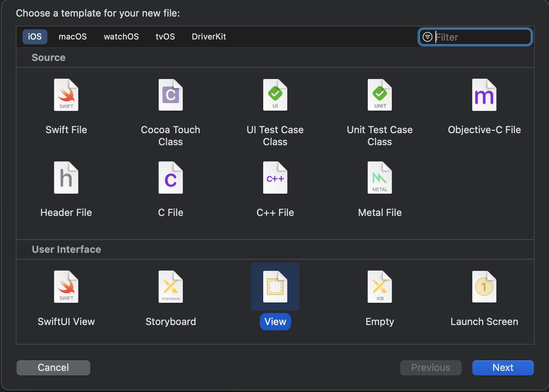This screenshot has height=392, width=549.
Task: Pick the UI Test Case Class icon
Action: point(275,95)
